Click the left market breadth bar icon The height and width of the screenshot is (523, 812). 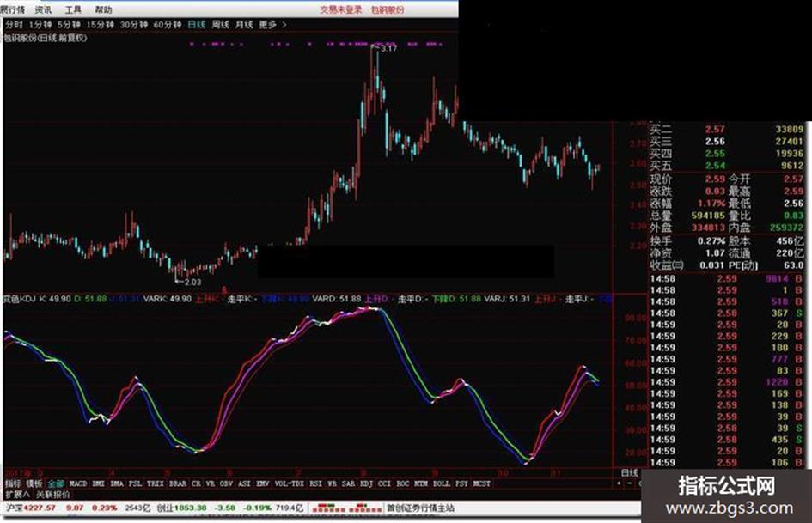pyautogui.click(x=331, y=508)
